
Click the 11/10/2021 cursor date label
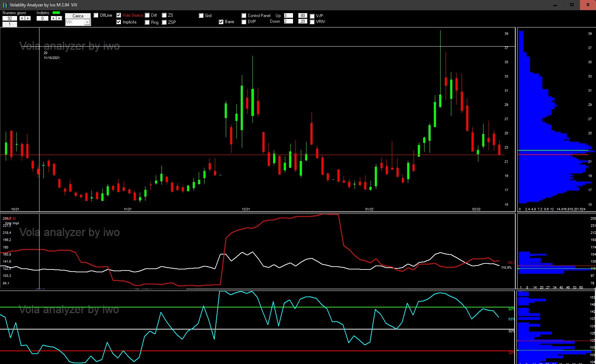[x=52, y=58]
